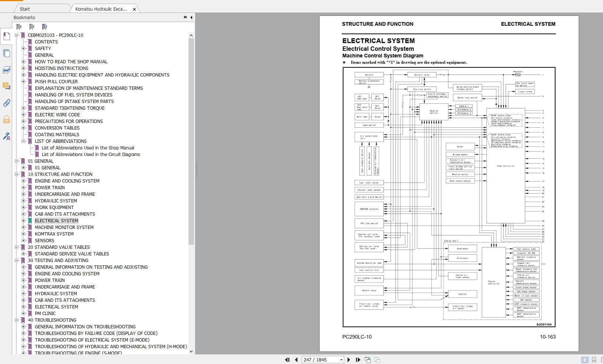Open TROUBLESHOOTING OF ELECTRICAL SYSTEM (E-MODE) bookmark
The height and width of the screenshot is (364, 603).
point(92,340)
